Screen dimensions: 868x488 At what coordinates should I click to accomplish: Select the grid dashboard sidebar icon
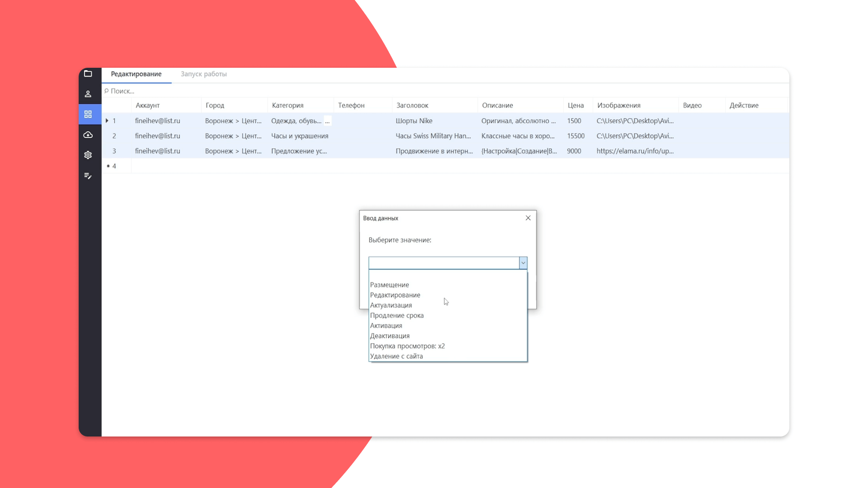click(x=88, y=114)
